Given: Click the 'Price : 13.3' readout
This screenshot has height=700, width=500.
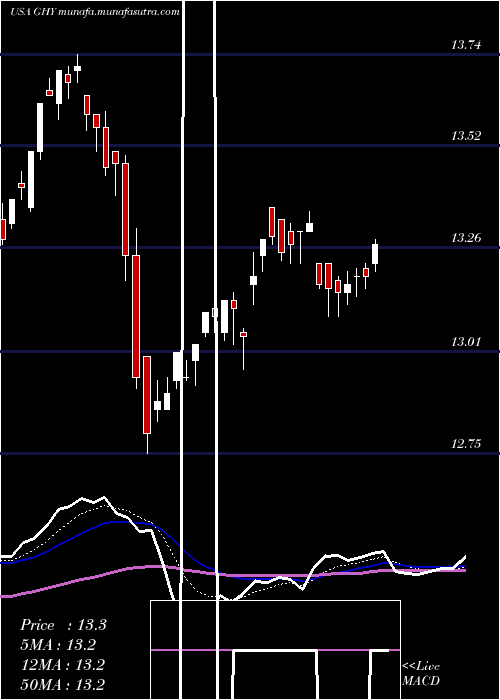Looking at the screenshot, I should click(x=63, y=625).
